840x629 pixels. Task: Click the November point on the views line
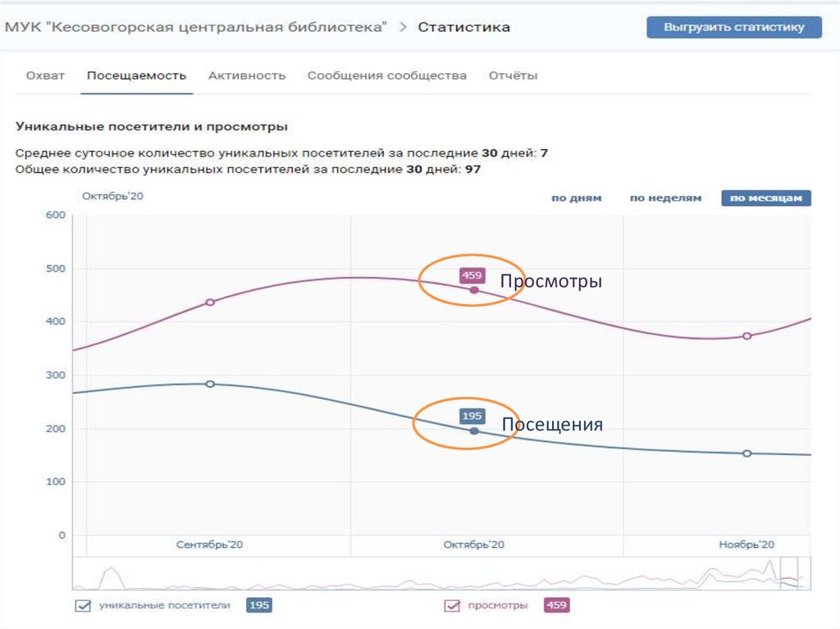point(747,336)
